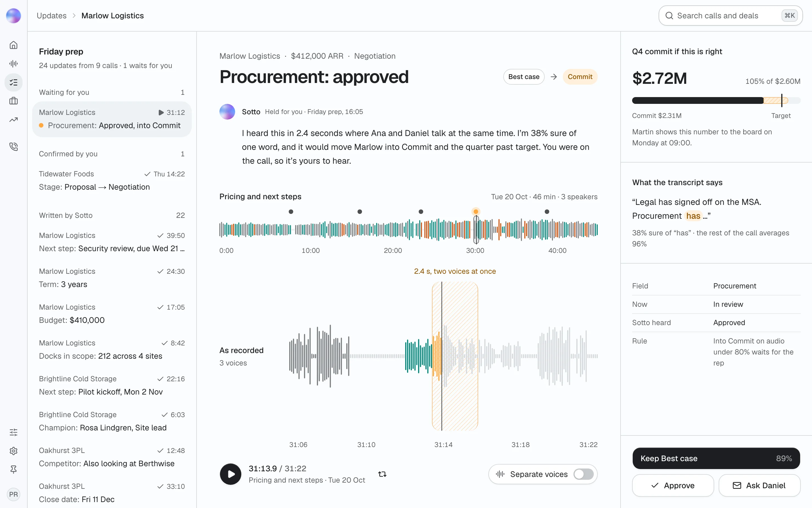Click the Waiting for you section header
Screen dimensions: 812x508
click(112, 92)
